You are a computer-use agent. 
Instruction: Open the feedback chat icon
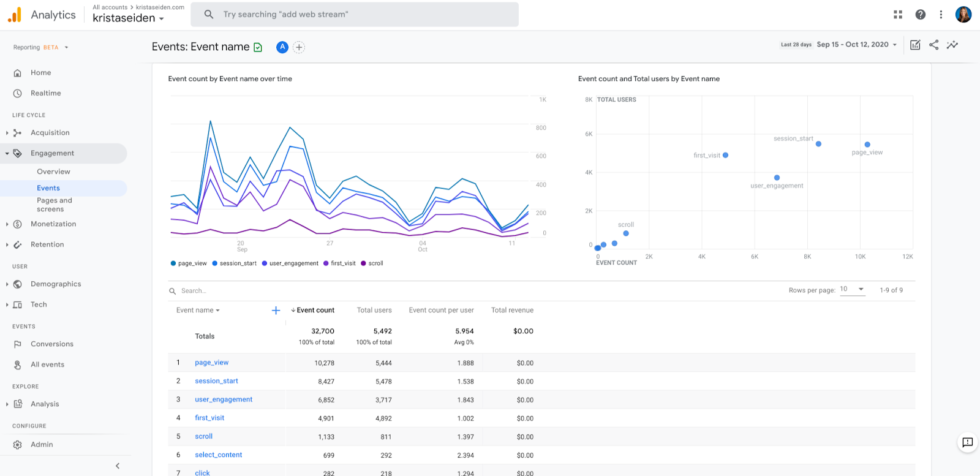pyautogui.click(x=967, y=442)
